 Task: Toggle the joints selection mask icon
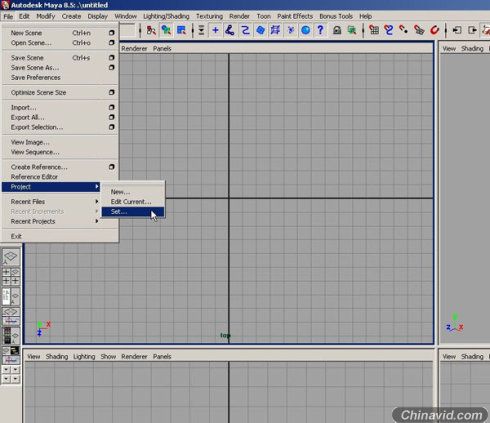pyautogui.click(x=230, y=30)
